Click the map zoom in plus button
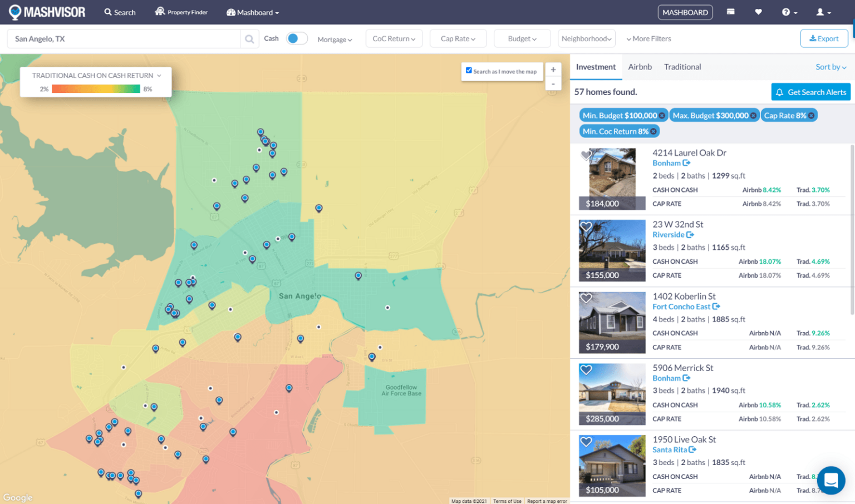Image resolution: width=855 pixels, height=504 pixels. point(553,69)
